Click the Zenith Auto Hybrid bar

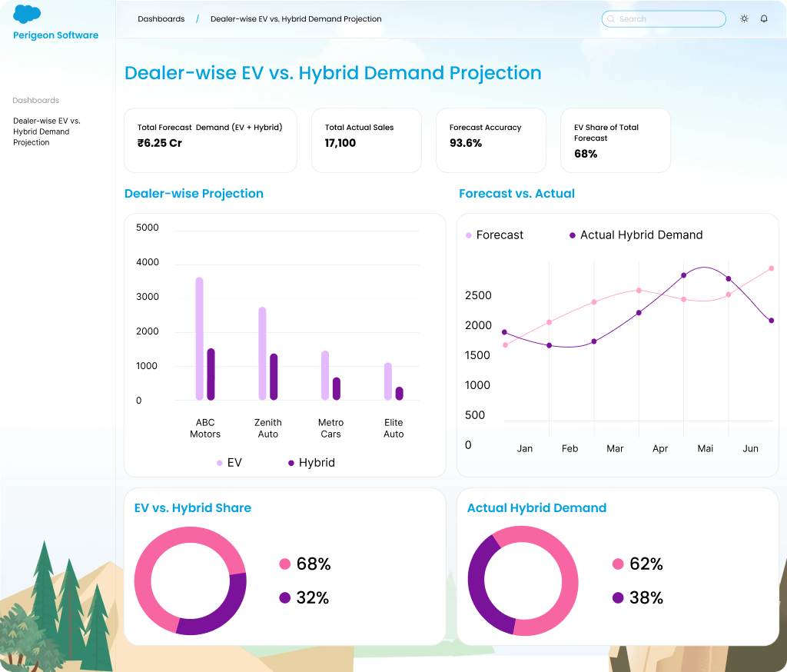click(274, 377)
